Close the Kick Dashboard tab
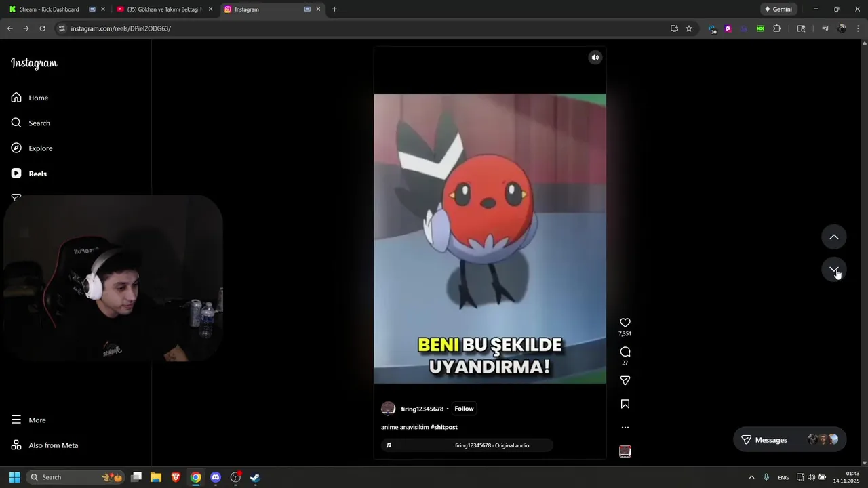 (103, 9)
